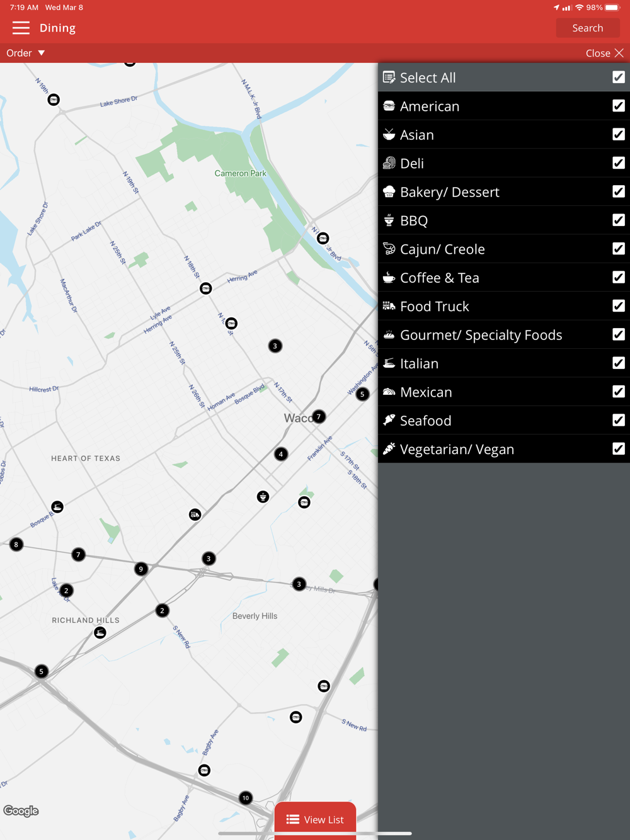Click the Select All list icon
Image resolution: width=630 pixels, height=840 pixels.
tap(389, 77)
